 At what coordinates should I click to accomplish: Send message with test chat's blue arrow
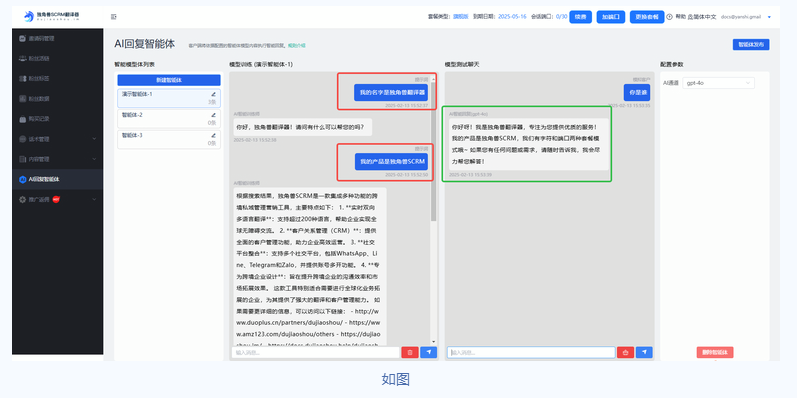click(644, 352)
